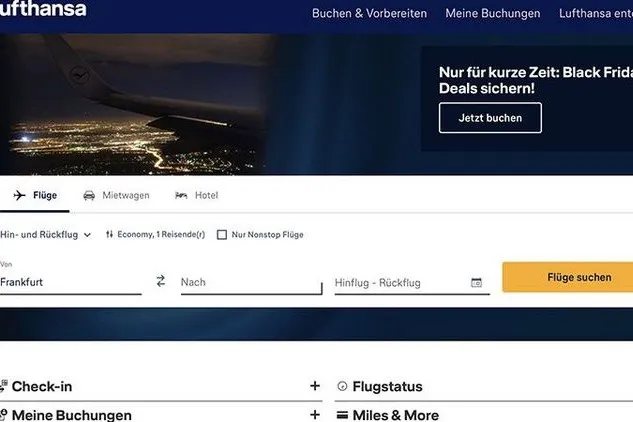
Task: Open the Hin- und Rückflug dropdown
Action: [x=45, y=235]
